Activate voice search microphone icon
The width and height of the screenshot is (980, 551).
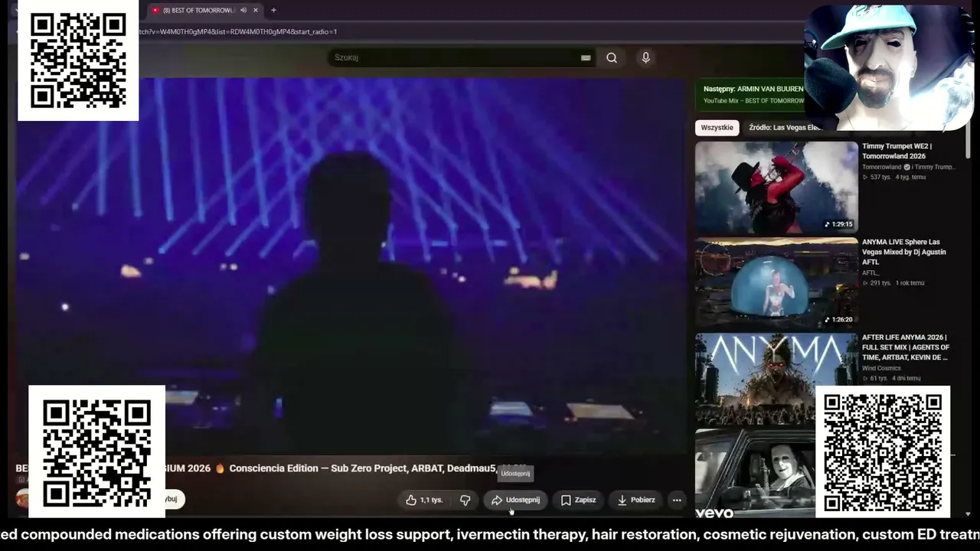click(x=645, y=57)
